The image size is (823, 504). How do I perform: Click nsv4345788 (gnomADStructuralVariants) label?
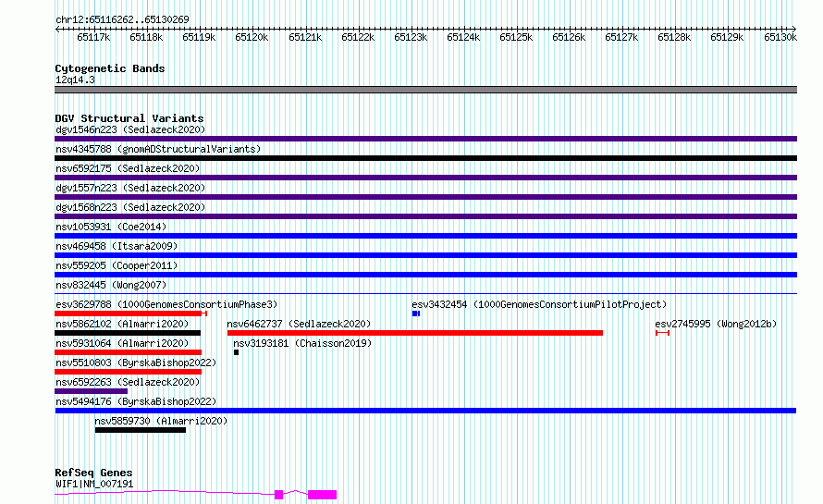click(x=158, y=149)
